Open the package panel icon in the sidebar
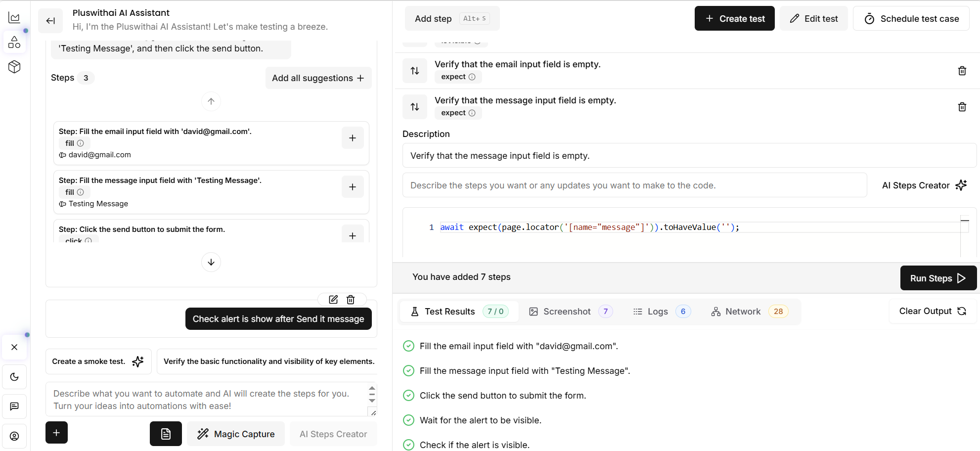 pyautogui.click(x=14, y=67)
